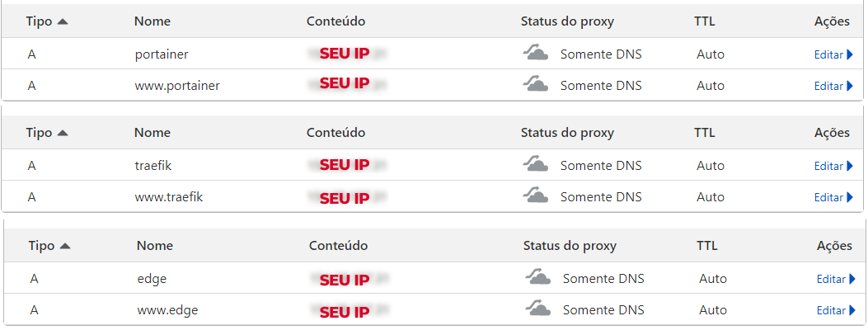Image resolution: width=868 pixels, height=330 pixels.
Task: Open Editar for www.edge record
Action: (x=831, y=311)
